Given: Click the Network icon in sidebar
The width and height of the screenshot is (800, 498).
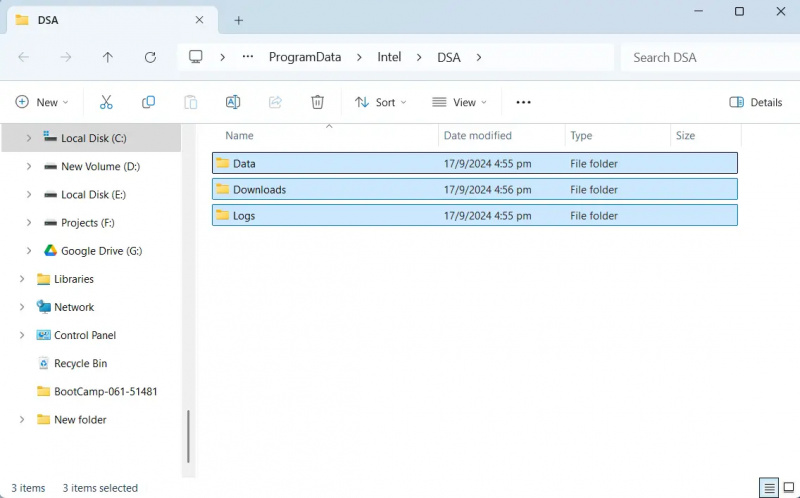Looking at the screenshot, I should (43, 307).
